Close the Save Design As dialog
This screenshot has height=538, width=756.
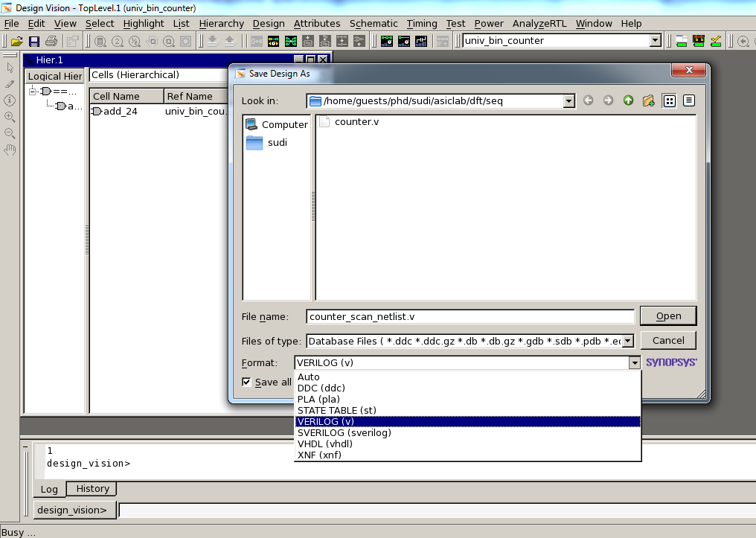pos(688,70)
